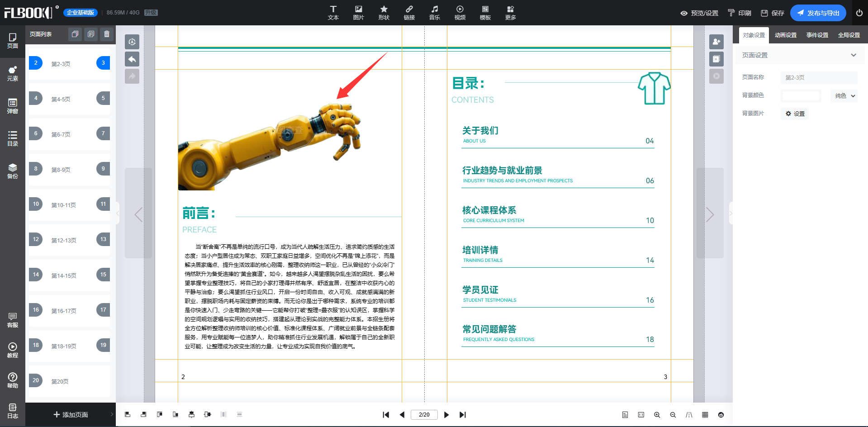Open the 备份 backup panel

[13, 171]
